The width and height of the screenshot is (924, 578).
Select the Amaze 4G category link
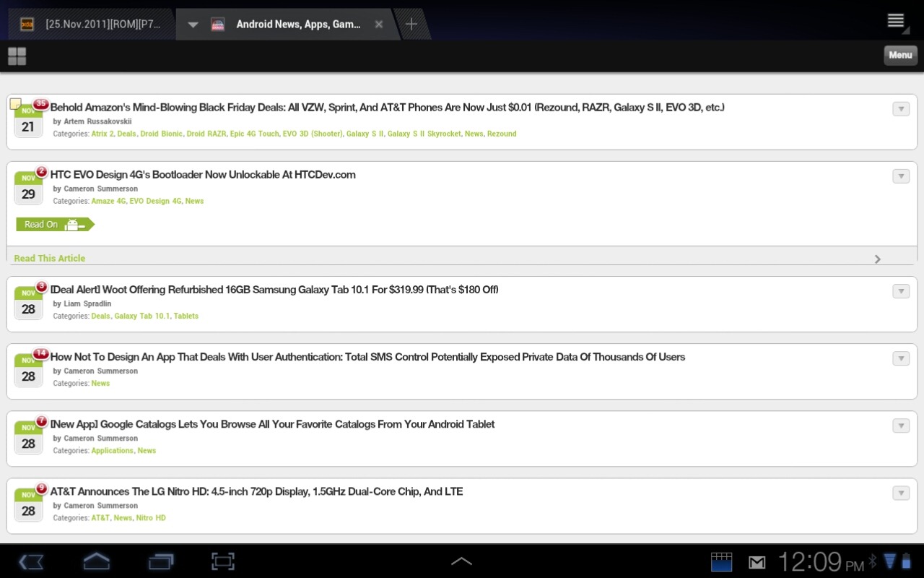[x=108, y=201]
